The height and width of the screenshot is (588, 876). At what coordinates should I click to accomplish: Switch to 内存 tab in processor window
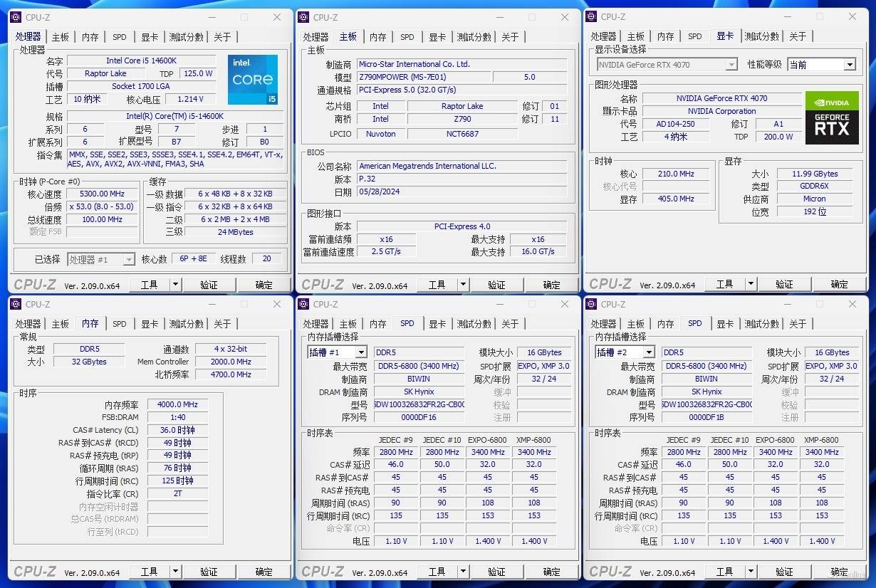90,37
